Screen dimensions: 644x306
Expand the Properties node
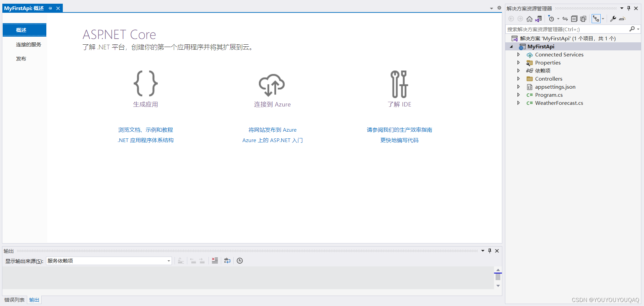518,62
